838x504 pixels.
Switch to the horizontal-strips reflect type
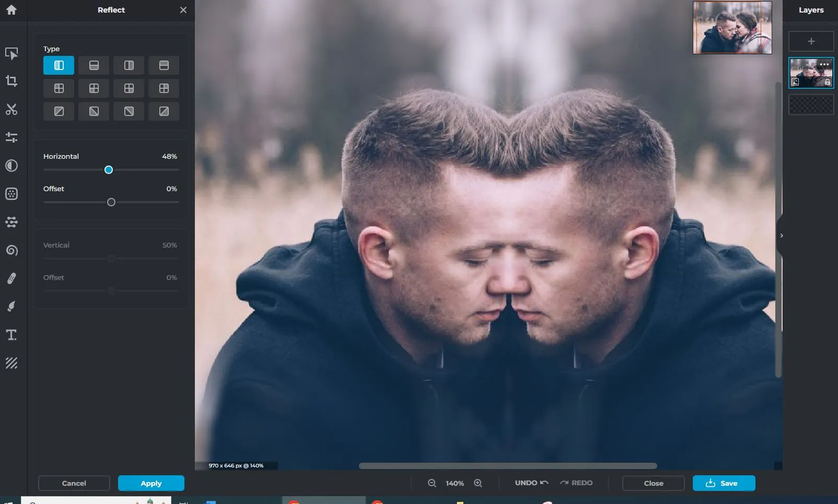pos(94,65)
